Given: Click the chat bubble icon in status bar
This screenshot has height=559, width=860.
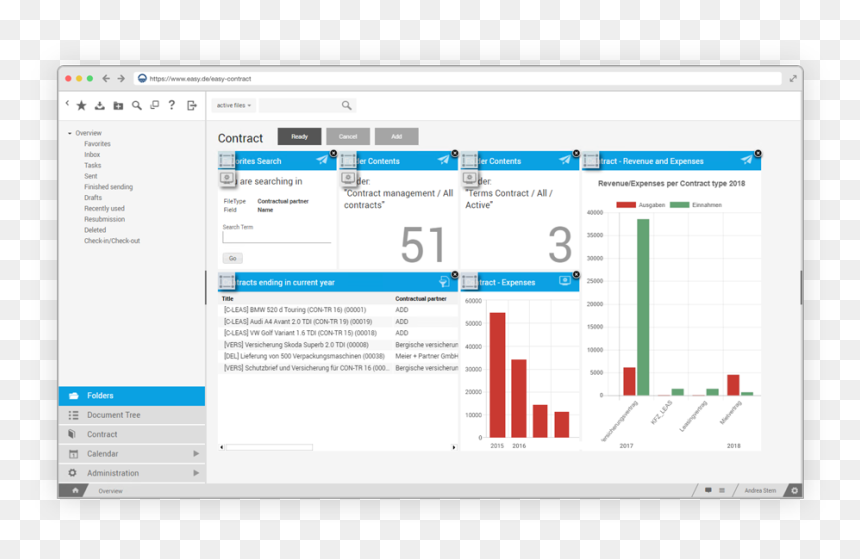Looking at the screenshot, I should [x=708, y=490].
